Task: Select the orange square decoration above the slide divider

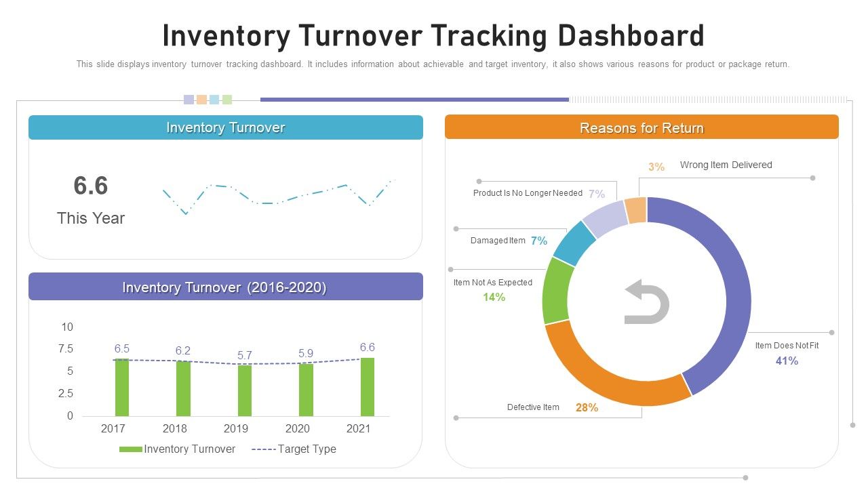Action: coord(201,98)
